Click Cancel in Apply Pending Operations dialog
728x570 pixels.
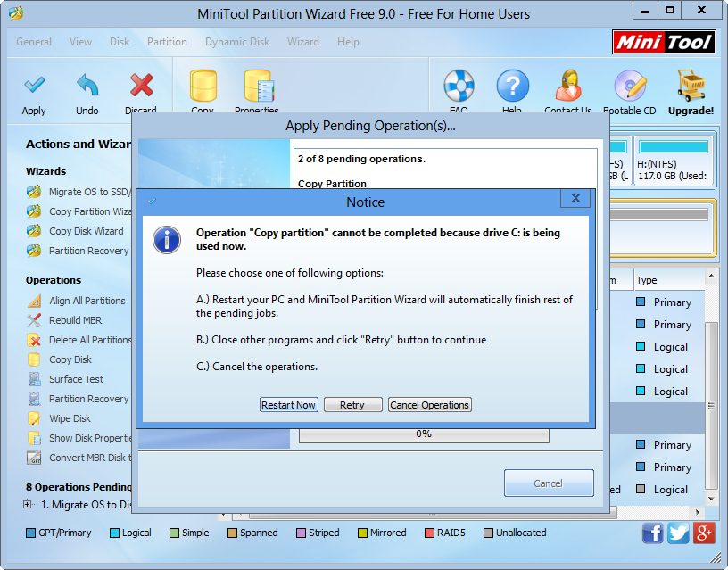(549, 483)
